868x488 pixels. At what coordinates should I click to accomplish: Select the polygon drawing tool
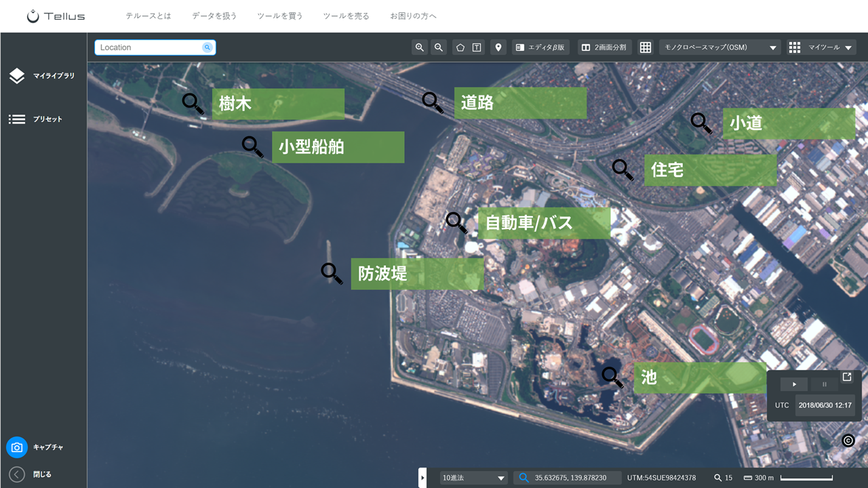tap(460, 47)
